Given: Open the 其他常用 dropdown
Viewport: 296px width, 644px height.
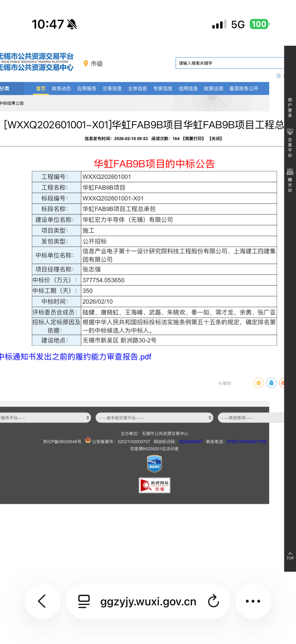Looking at the screenshot, I should coord(251,418).
